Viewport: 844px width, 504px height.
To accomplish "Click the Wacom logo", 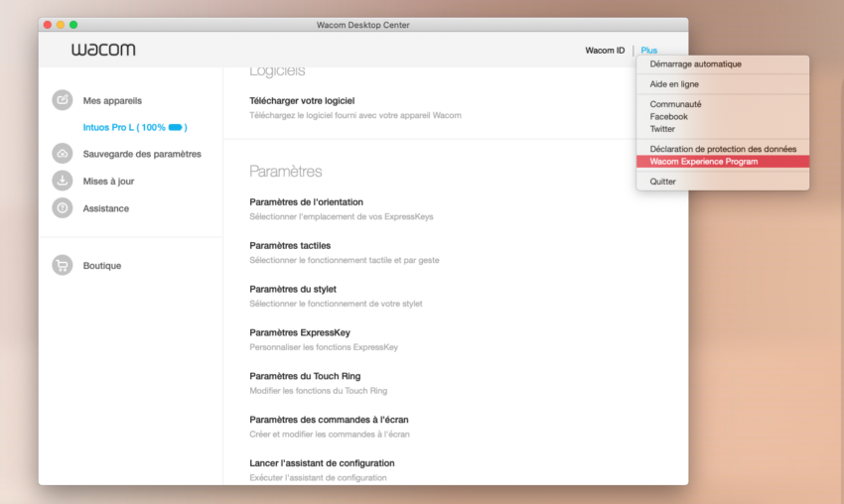I will [x=103, y=50].
